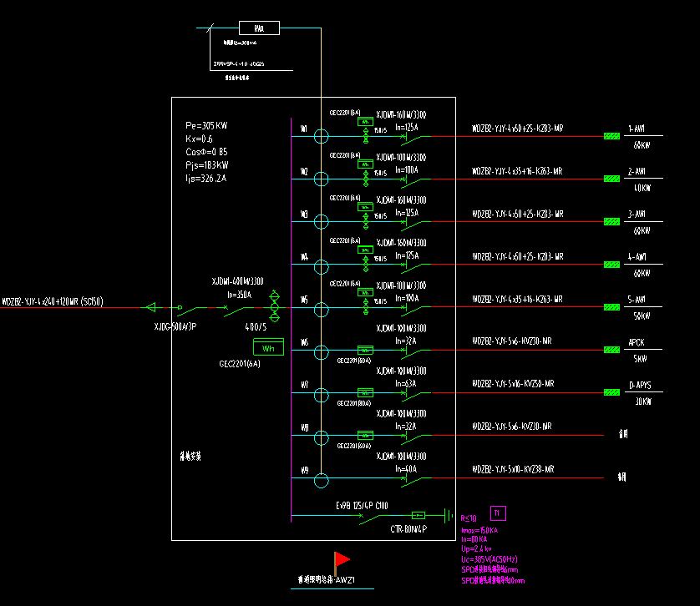This screenshot has width=700, height=606.
Task: Select the large green Wh meter symbol
Action: [x=268, y=347]
